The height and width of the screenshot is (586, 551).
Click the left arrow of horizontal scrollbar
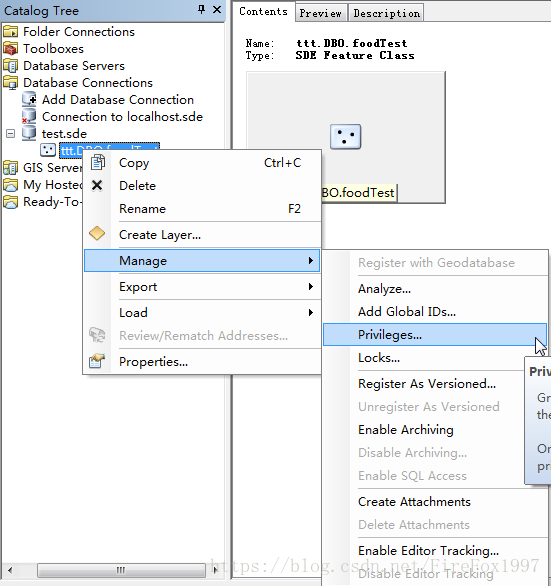(10, 570)
